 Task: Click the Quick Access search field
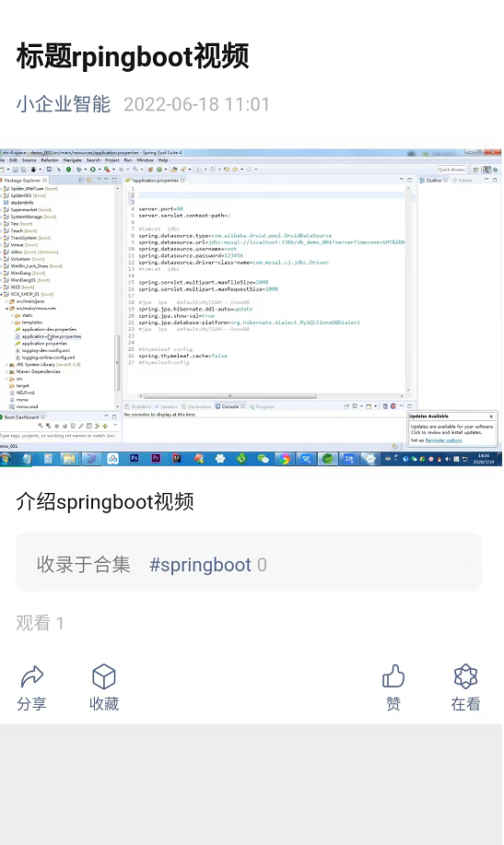[451, 170]
